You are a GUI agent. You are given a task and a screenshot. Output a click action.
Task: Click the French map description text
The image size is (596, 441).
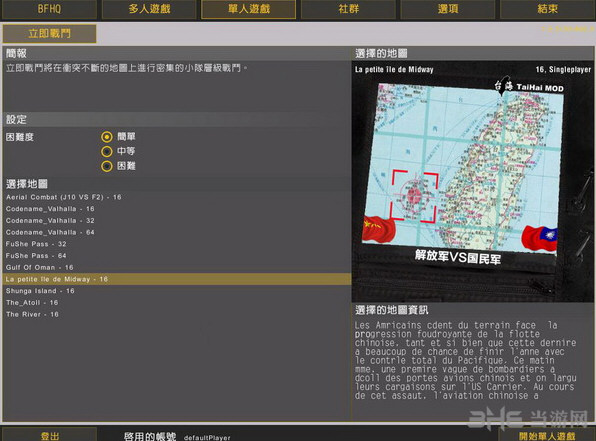click(466, 360)
